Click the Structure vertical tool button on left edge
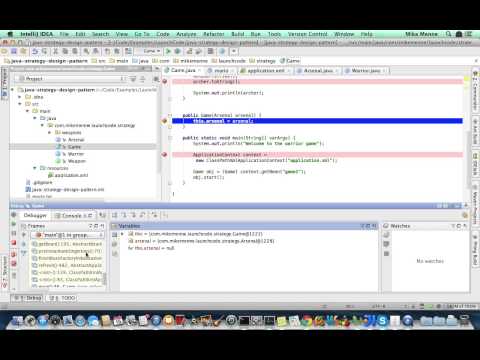Image resolution: width=480 pixels, height=360 pixels. pyautogui.click(x=4, y=272)
